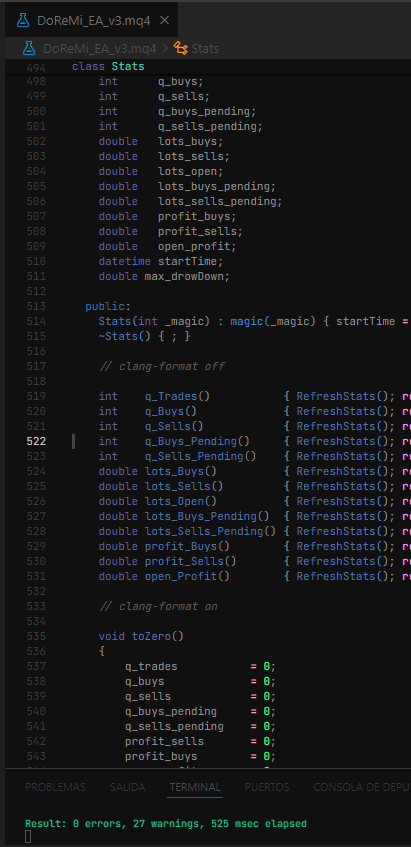
Task: Click line number 513 beside public:
Action: pyautogui.click(x=36, y=306)
